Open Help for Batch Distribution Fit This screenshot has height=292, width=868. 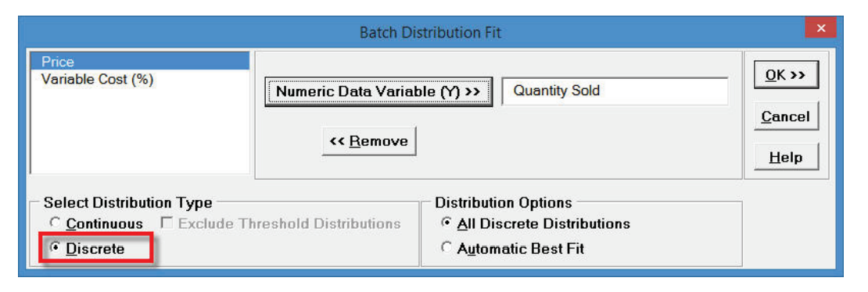pos(786,158)
